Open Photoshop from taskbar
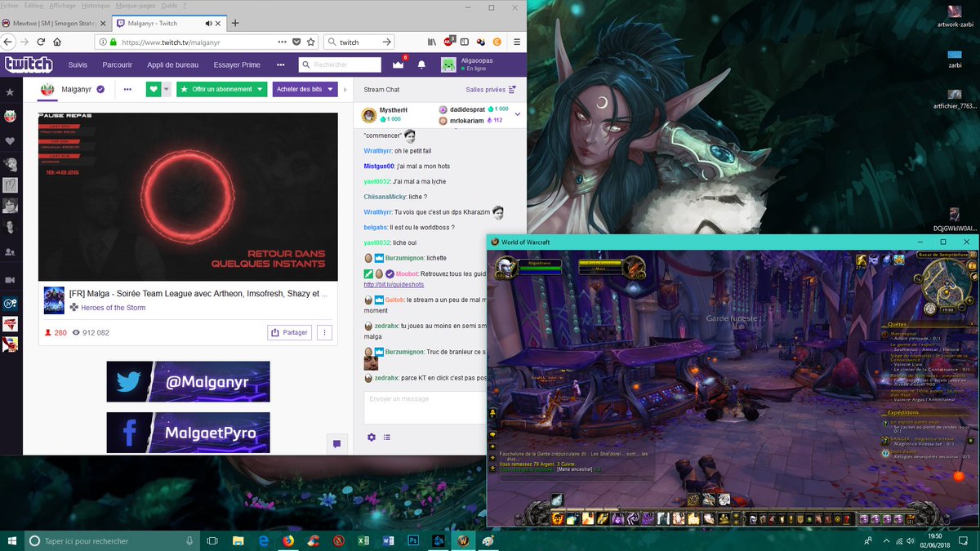 [x=412, y=540]
